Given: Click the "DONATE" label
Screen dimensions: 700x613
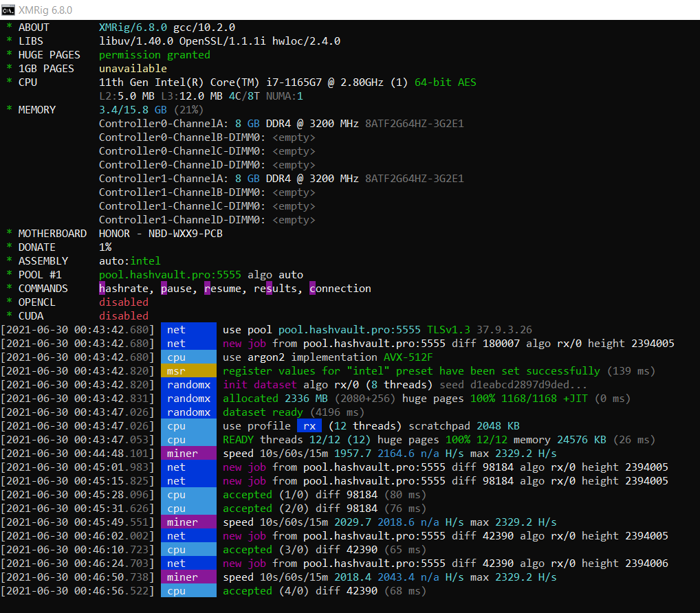Looking at the screenshot, I should 36,247.
